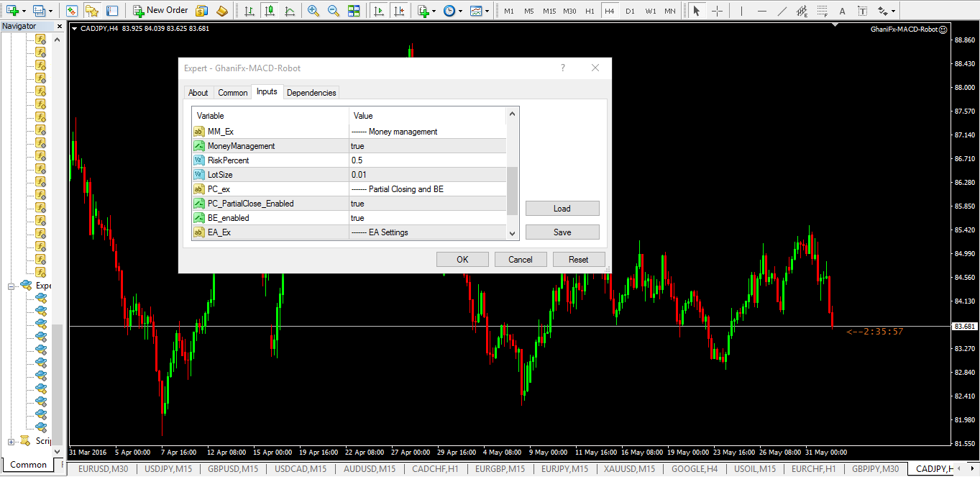Screen dimensions: 980x477
Task: Switch to candlestick chart mode
Action: 267,10
